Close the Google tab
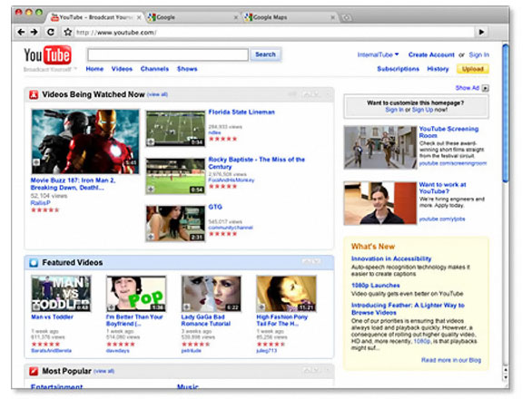Viewport: 532px width, 399px height. [236, 17]
